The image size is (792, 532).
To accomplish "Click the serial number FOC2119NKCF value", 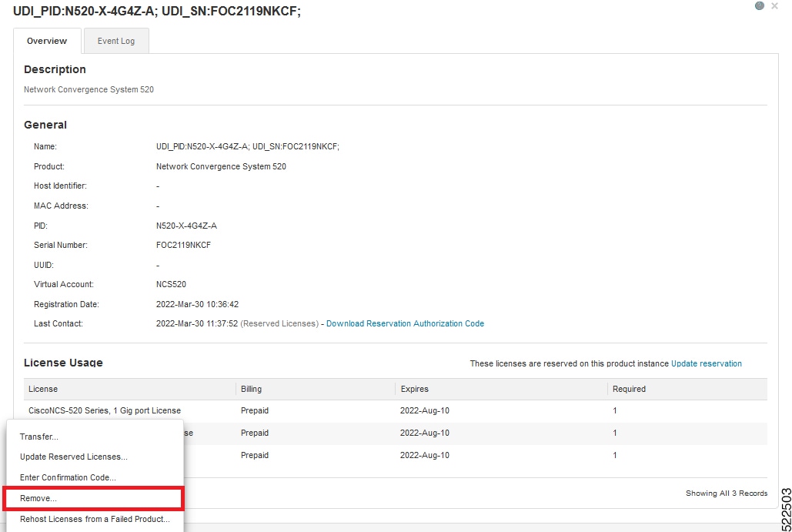I will coord(183,245).
